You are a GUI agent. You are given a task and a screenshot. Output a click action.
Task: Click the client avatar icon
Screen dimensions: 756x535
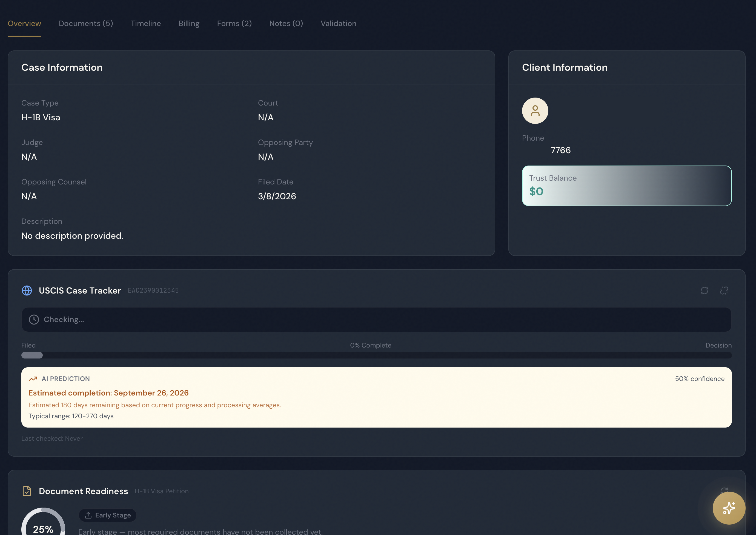coord(535,111)
